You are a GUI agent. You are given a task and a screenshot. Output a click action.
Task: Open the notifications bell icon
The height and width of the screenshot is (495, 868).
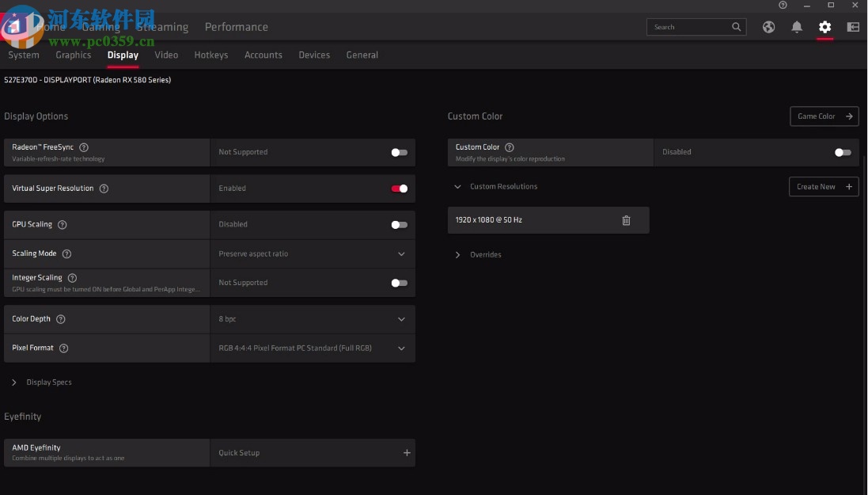797,27
